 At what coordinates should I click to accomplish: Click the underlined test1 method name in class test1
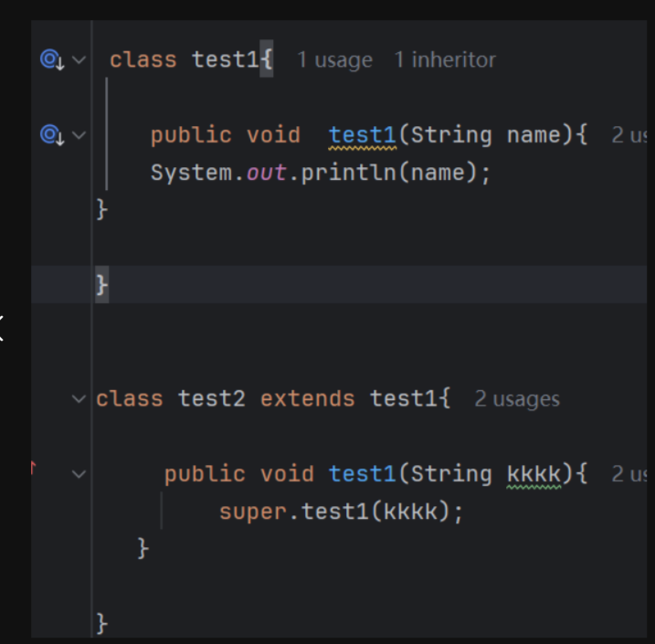[364, 135]
